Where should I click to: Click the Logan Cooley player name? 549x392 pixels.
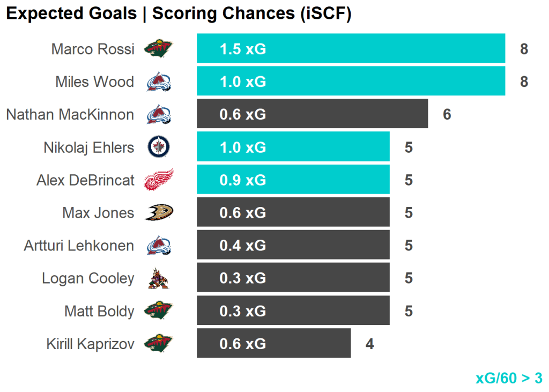pyautogui.click(x=88, y=278)
